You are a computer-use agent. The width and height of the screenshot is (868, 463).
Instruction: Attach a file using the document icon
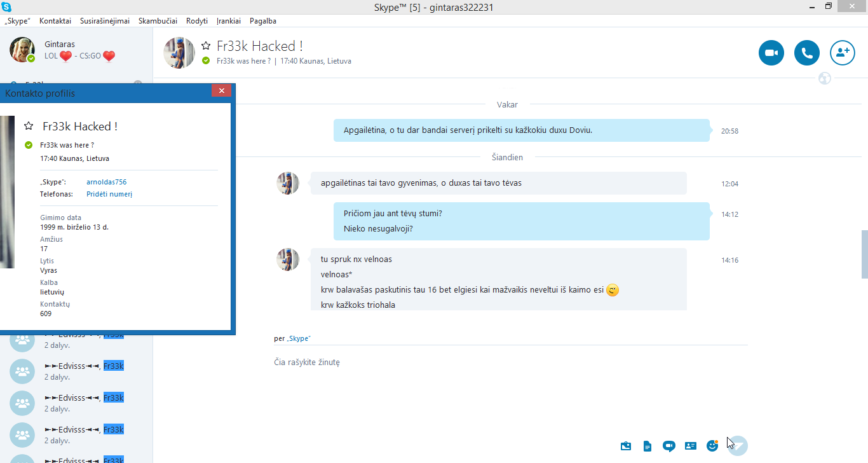[x=648, y=446]
